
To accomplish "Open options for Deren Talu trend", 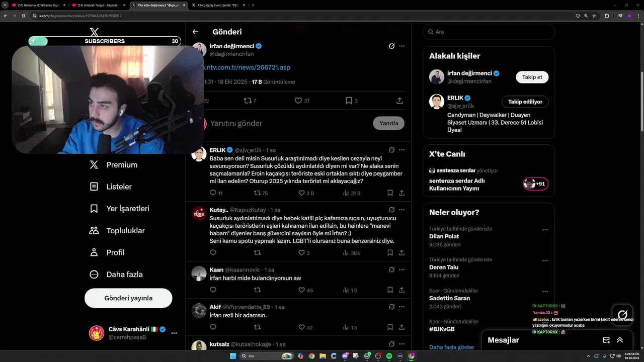I will tap(545, 260).
